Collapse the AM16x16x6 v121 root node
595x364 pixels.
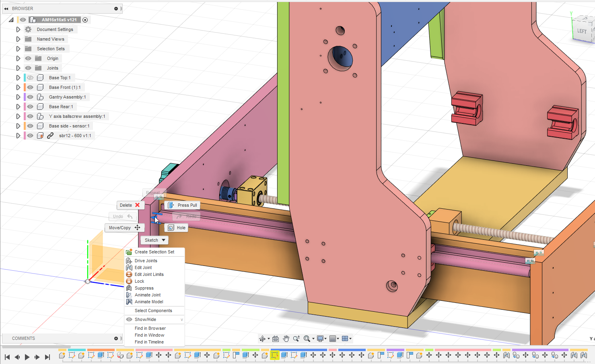click(11, 20)
